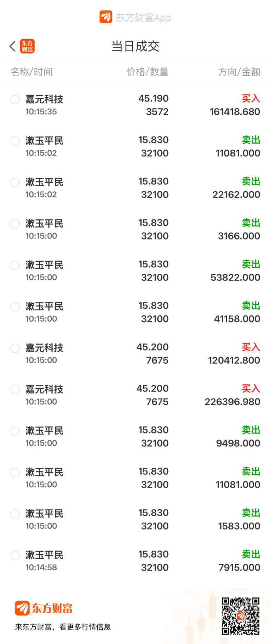271x644 pixels.
Task: Select radio for 漱玉平民 at 10:14:58
Action: 15,555
